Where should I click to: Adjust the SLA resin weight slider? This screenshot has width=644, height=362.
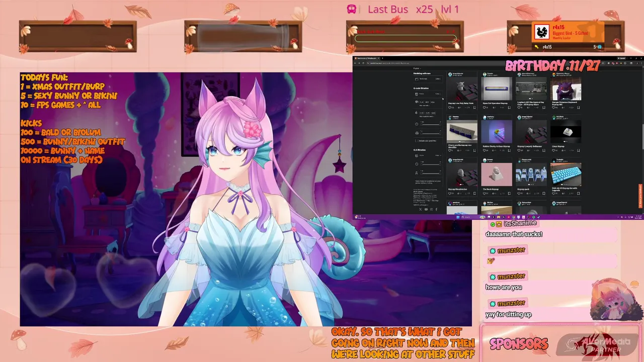(431, 173)
